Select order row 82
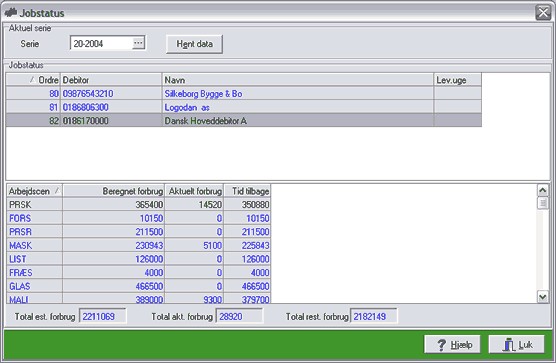 pyautogui.click(x=244, y=121)
